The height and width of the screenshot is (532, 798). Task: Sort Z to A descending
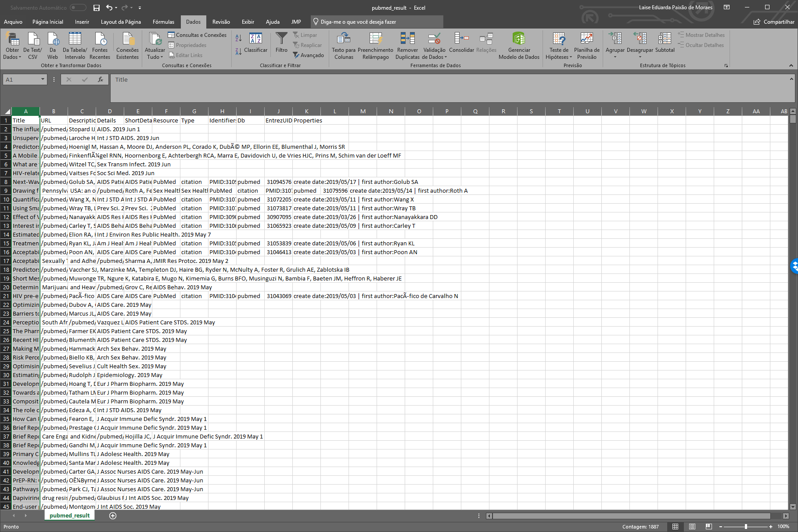[238, 51]
